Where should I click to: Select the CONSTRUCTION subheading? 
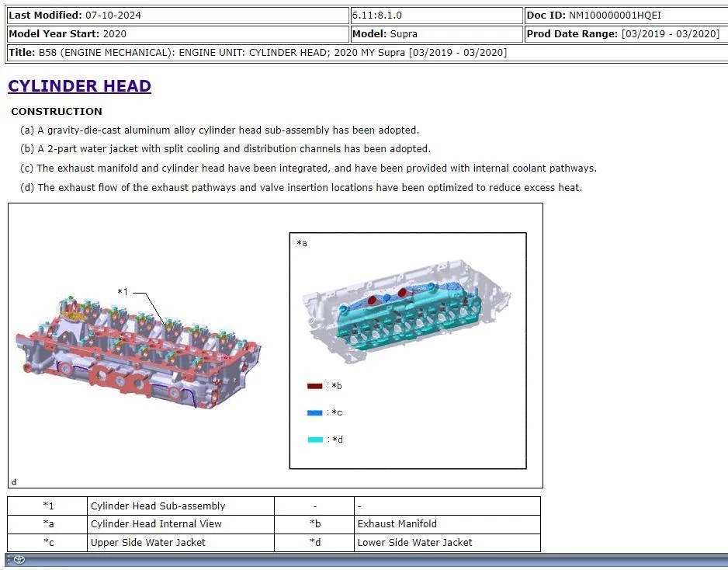pyautogui.click(x=57, y=112)
